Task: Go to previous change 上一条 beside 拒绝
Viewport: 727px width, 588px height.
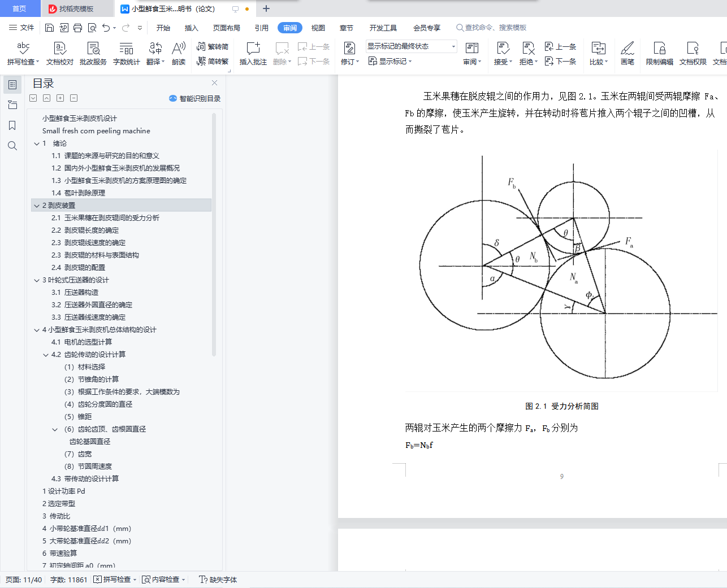Action: [x=560, y=46]
